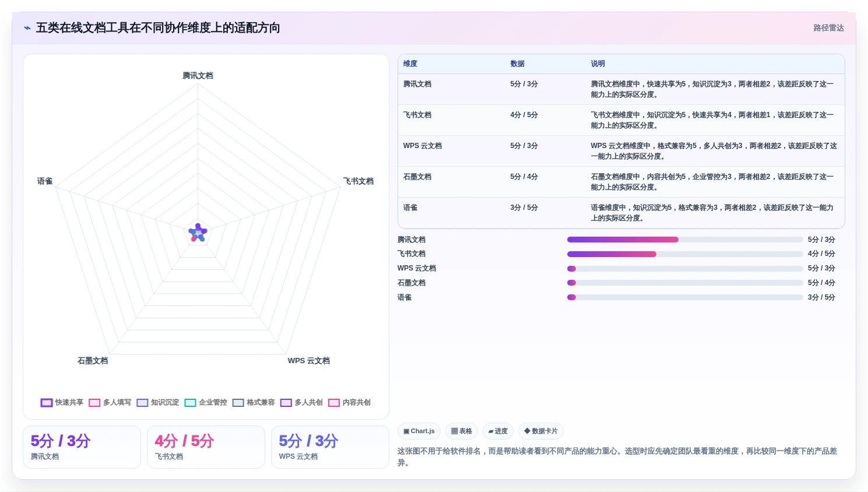The height and width of the screenshot is (492, 868).
Task: Select the 进度 tag chip
Action: [x=498, y=431]
